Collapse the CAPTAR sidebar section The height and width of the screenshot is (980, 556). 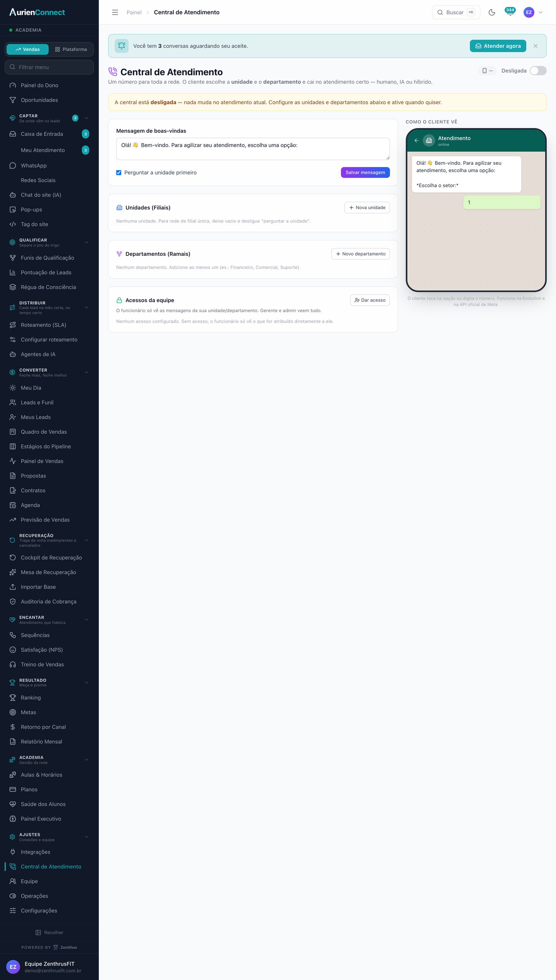pyautogui.click(x=86, y=118)
